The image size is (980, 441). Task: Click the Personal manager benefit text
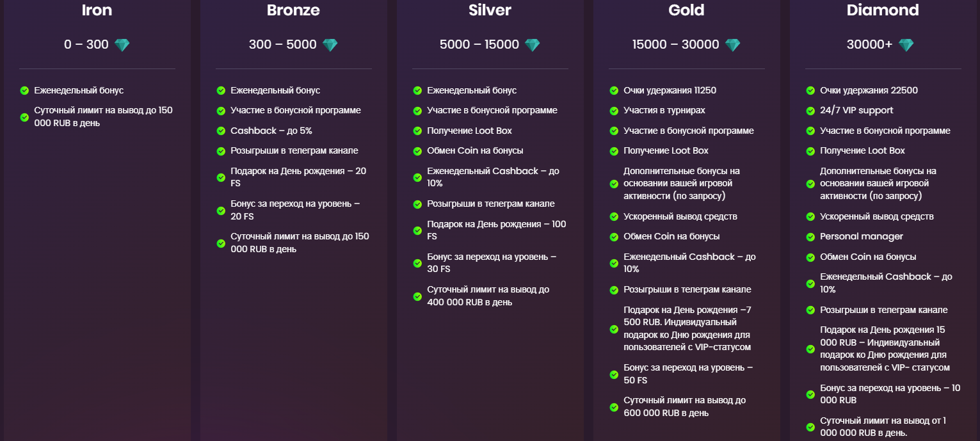tap(862, 237)
